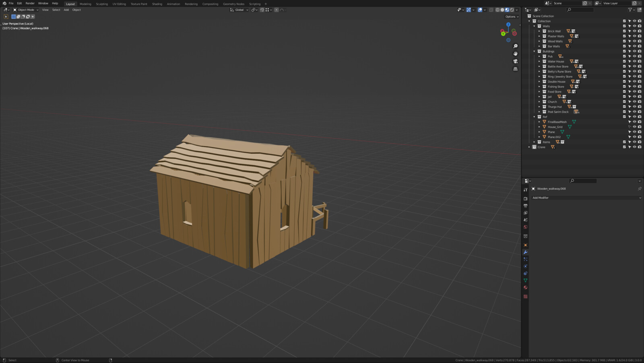Open the Render properties tab
644x363 pixels.
pyautogui.click(x=525, y=199)
